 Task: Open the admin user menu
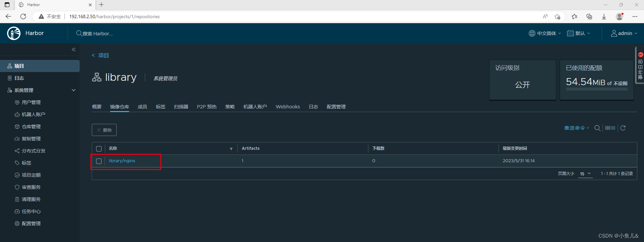coord(624,33)
